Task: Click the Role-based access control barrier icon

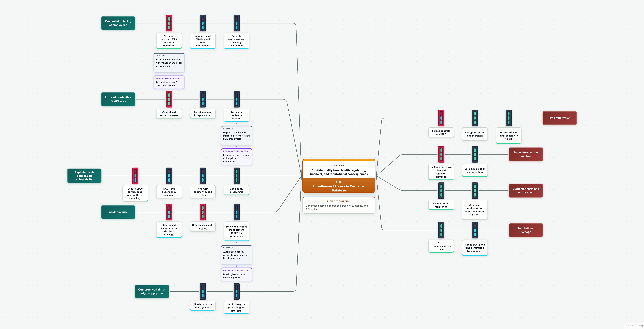Action: coord(169,212)
